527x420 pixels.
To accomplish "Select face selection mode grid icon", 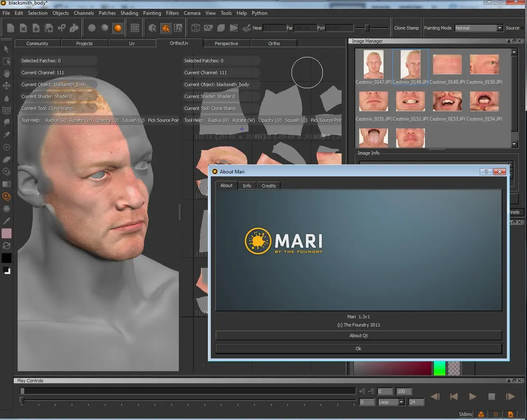I will (x=178, y=28).
